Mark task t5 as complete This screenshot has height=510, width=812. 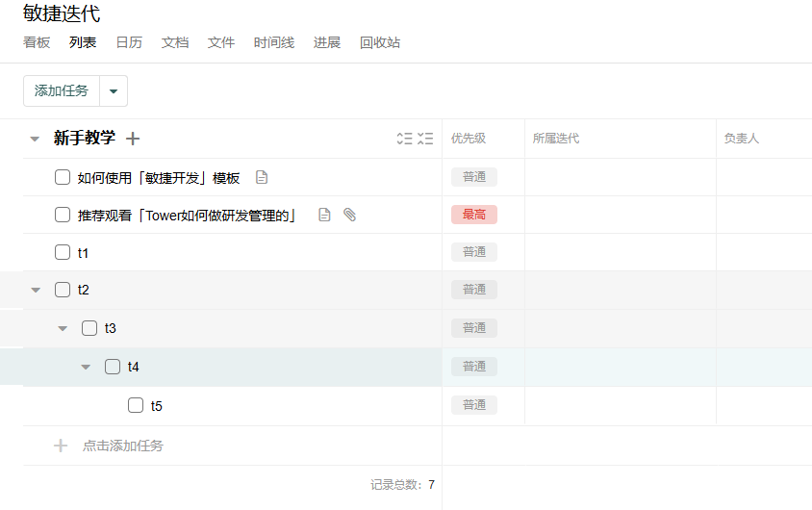(x=136, y=405)
